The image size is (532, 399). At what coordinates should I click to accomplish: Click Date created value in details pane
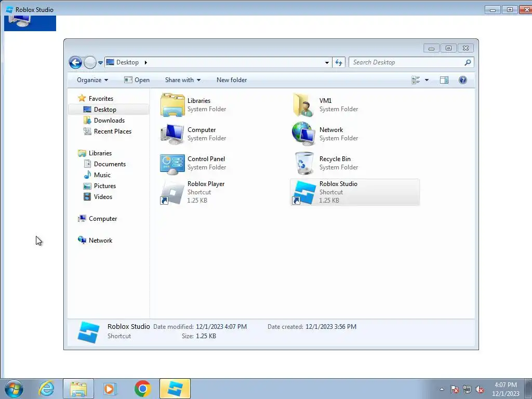331,327
